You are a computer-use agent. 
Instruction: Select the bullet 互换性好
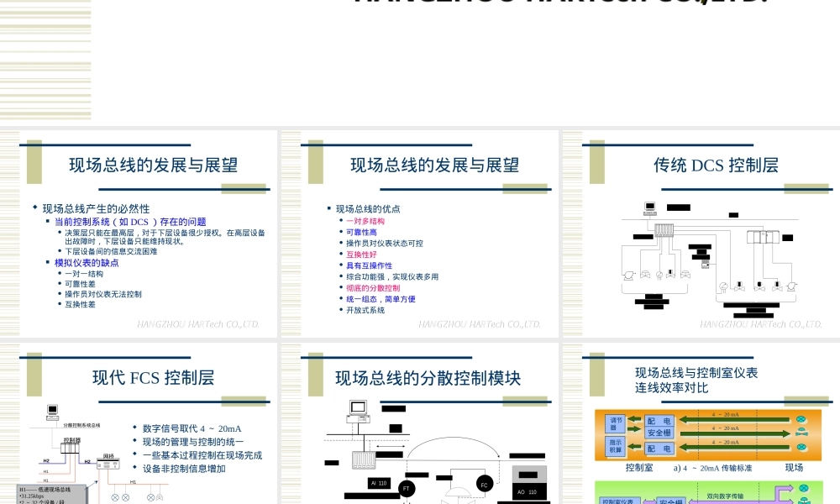[x=361, y=255]
